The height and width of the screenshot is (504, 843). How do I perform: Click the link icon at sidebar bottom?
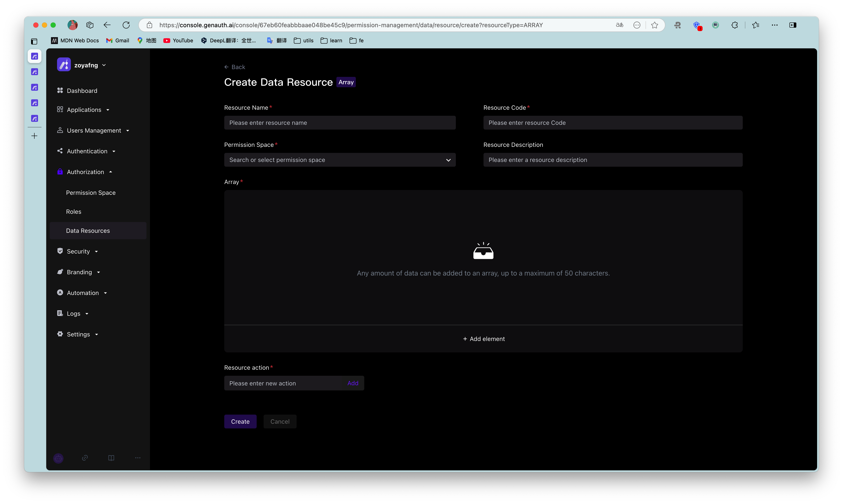85,458
